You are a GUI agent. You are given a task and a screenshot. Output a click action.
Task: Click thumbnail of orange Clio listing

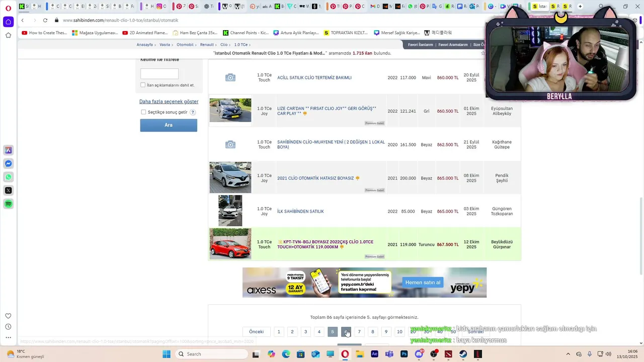click(x=230, y=244)
